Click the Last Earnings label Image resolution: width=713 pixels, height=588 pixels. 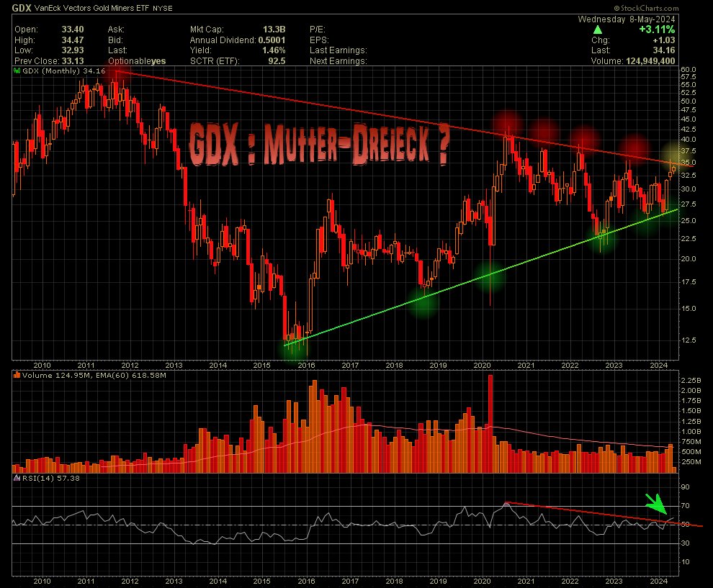click(338, 50)
